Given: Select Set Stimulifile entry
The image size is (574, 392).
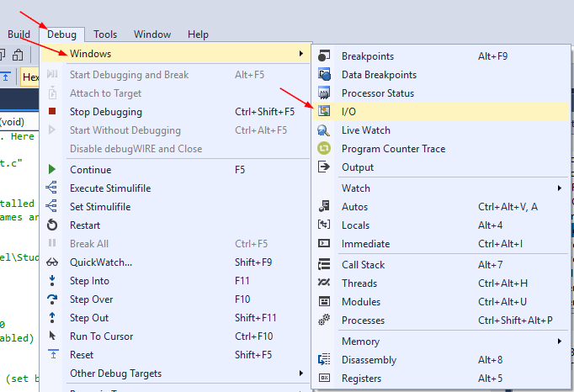Looking at the screenshot, I should click(175, 206).
